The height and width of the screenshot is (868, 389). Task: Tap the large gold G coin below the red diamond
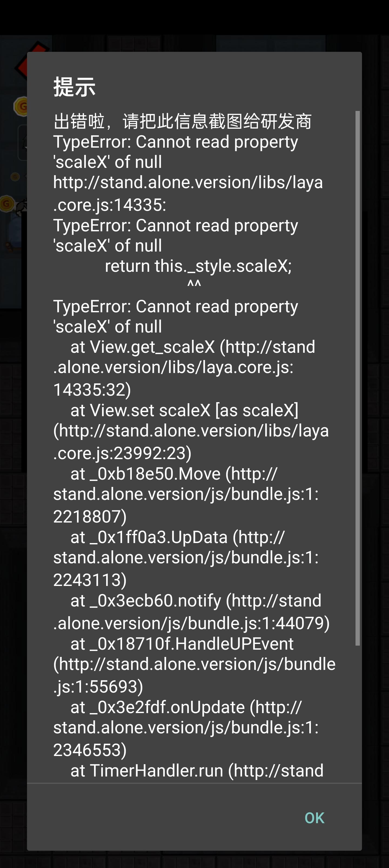coord(20,106)
